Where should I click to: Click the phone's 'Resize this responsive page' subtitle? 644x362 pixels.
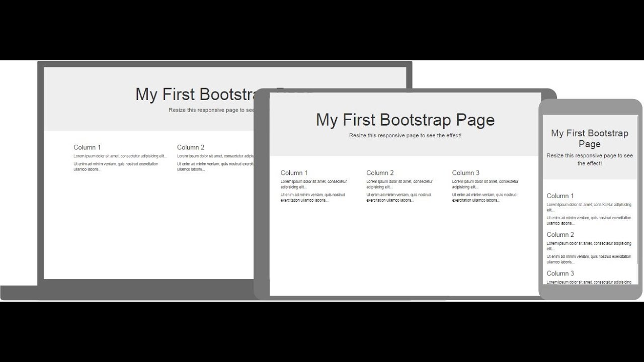click(x=590, y=159)
